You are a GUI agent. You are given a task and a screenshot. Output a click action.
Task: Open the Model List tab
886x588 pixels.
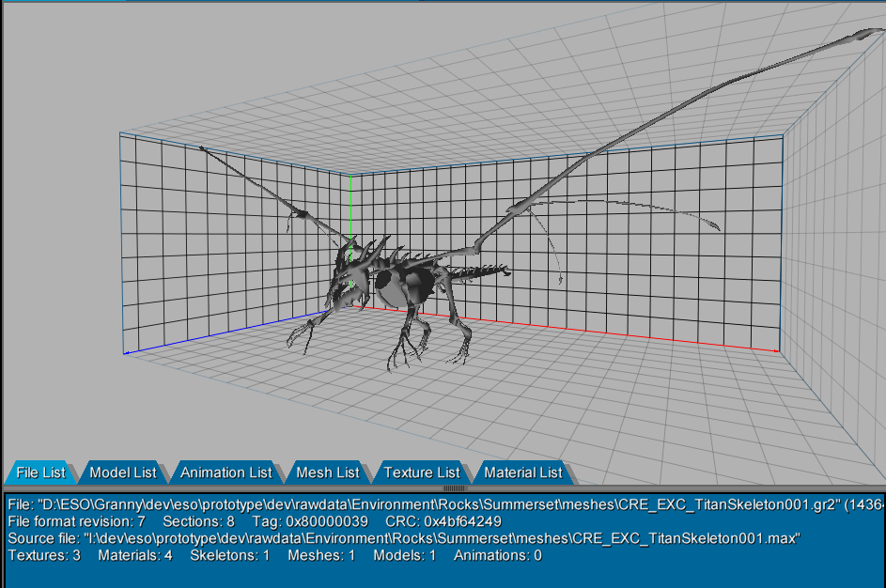123,472
